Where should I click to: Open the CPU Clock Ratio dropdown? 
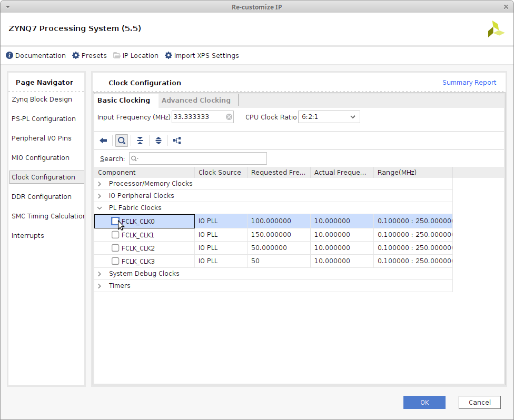tap(329, 117)
